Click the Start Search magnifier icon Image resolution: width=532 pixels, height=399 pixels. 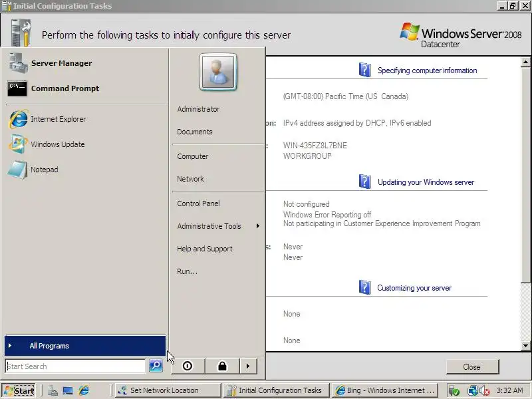[156, 366]
